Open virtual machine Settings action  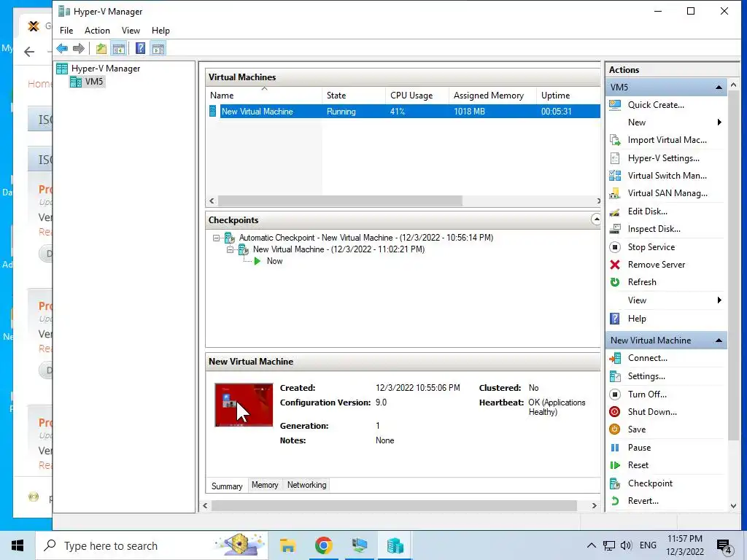(646, 376)
